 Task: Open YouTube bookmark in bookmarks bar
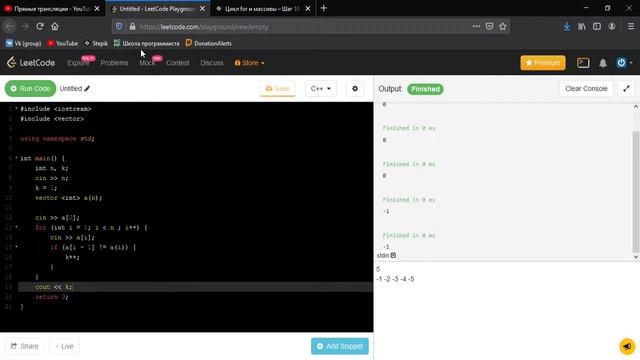click(62, 43)
